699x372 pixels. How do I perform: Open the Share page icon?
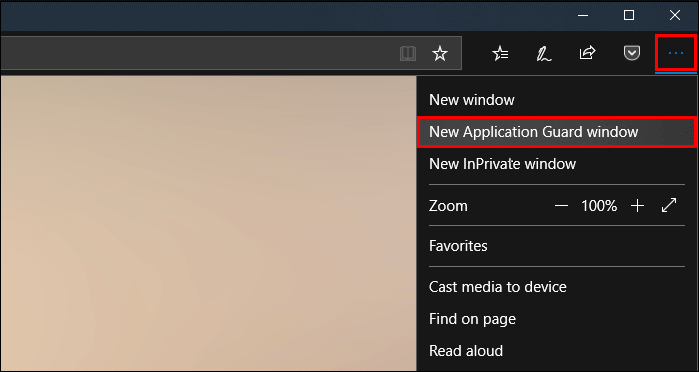(x=587, y=54)
